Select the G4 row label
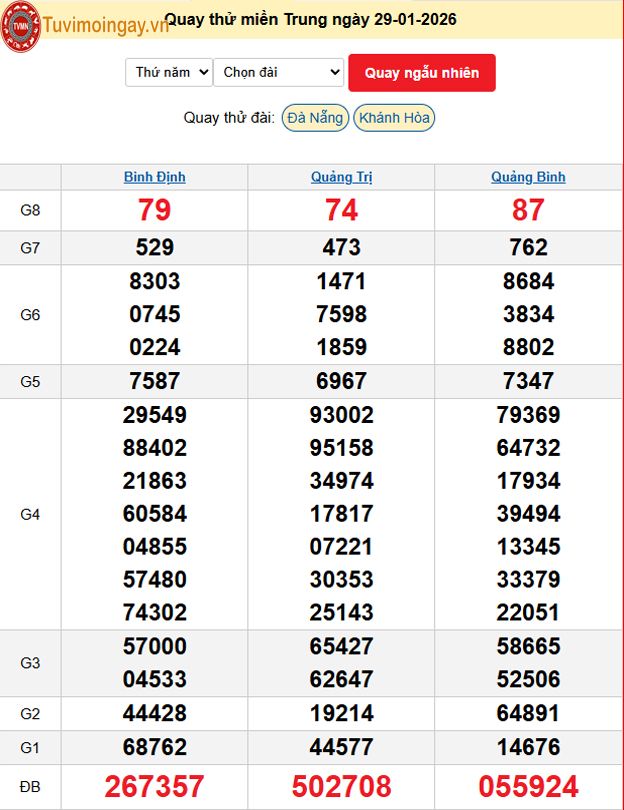 tap(30, 514)
